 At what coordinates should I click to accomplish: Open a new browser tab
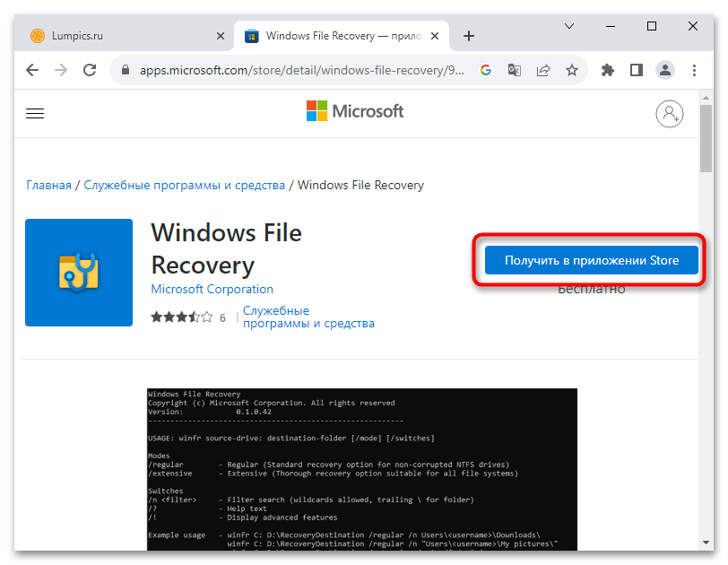click(x=468, y=36)
